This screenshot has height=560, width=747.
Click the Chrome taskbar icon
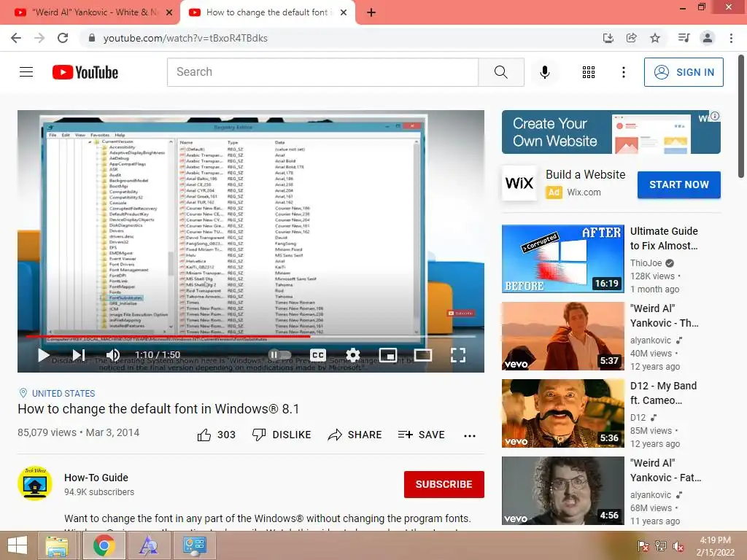tap(104, 545)
